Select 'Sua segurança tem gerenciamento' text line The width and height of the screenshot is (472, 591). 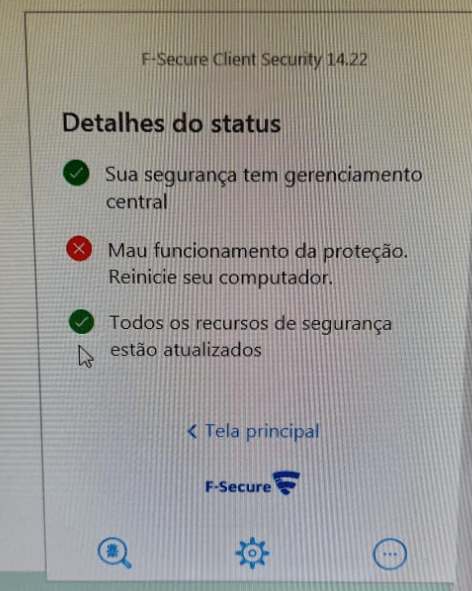(264, 176)
